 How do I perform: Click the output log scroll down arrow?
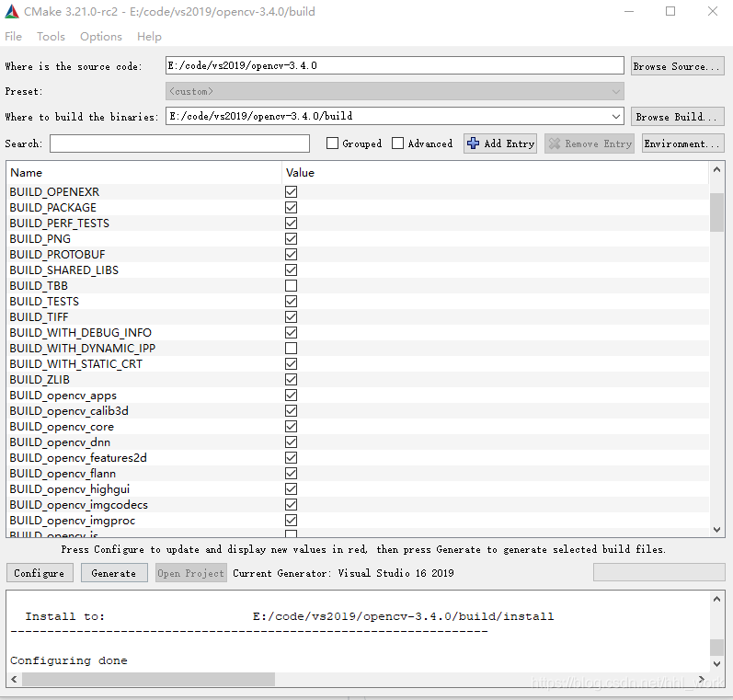[x=716, y=664]
